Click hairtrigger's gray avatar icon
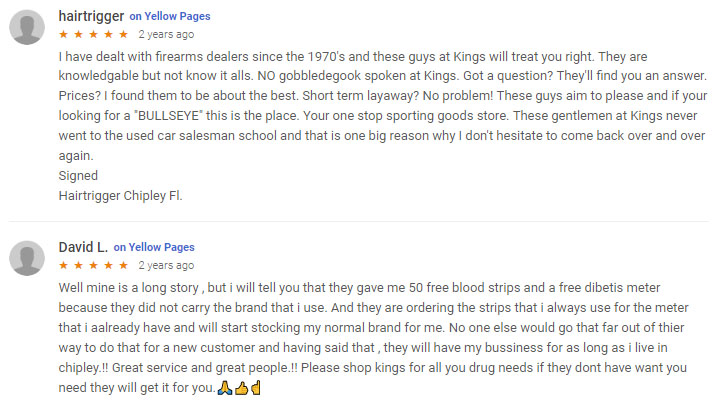719x406 pixels. coord(27,28)
